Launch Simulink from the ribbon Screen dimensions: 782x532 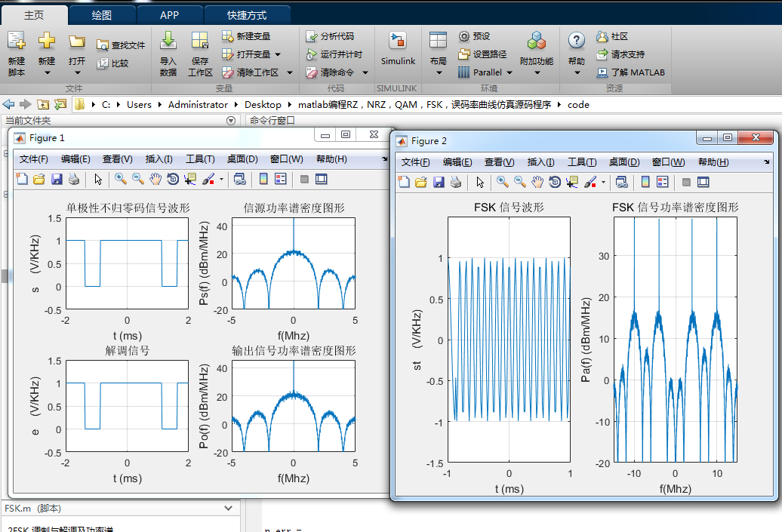398,48
